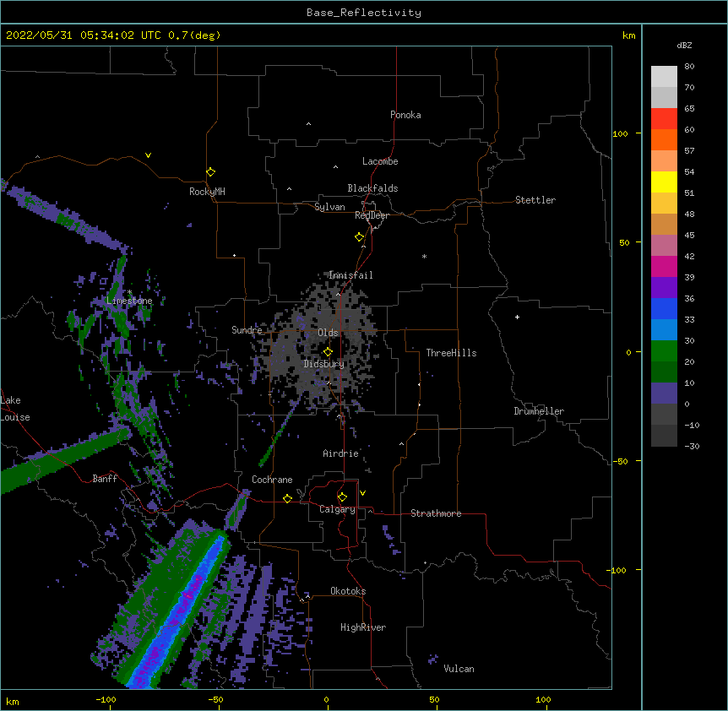The height and width of the screenshot is (711, 728).
Task: Click the Lake Louise label
Action: pos(14,409)
